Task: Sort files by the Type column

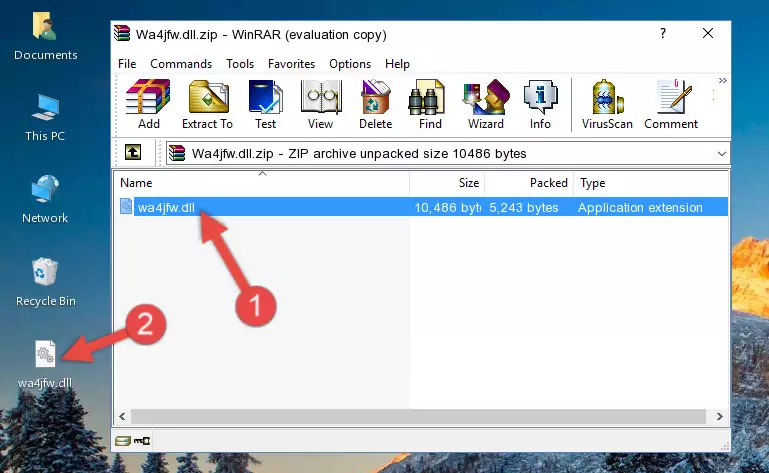Action: 651,183
